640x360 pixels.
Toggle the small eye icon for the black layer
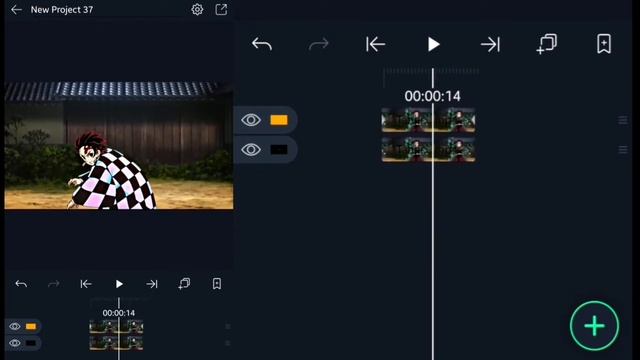tap(15, 343)
